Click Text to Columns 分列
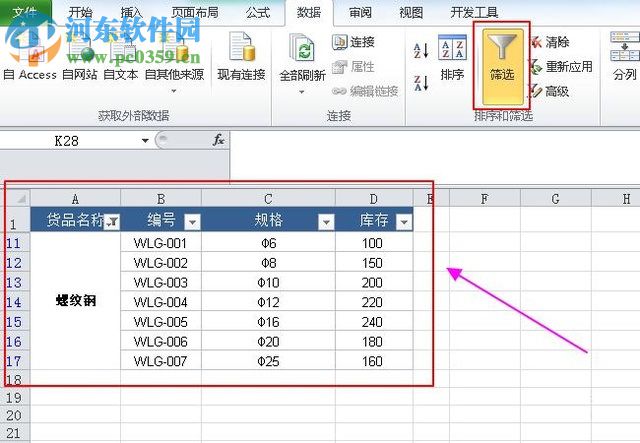Screen dimensions: 640x443 pyautogui.click(x=624, y=56)
